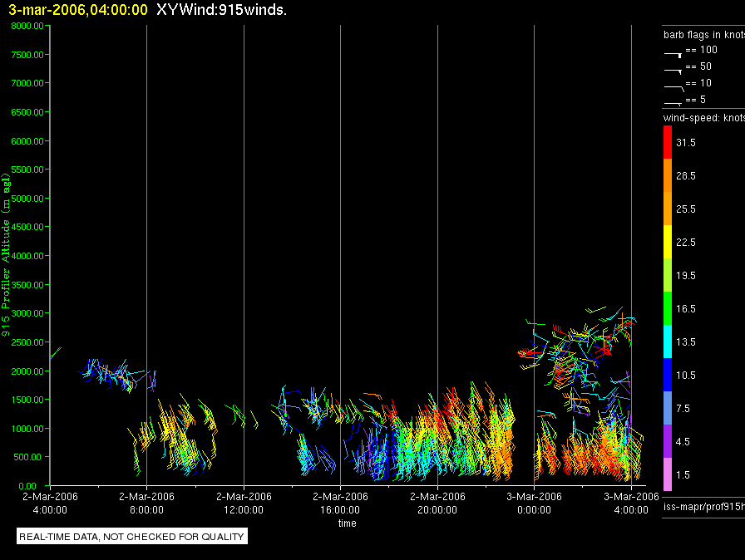Click the 915 Profiler Altitude axis label

tap(6, 255)
